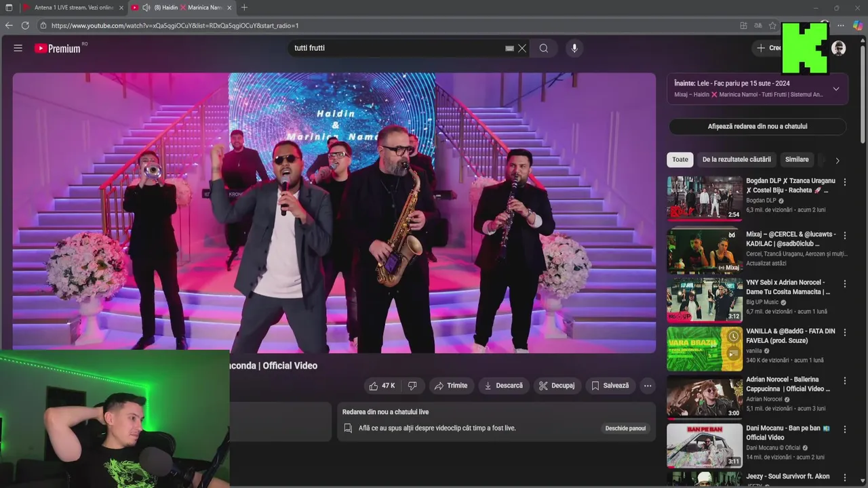Close the Haidin Marinica Namol tab
Screen dimensions: 868x488
coord(229,7)
